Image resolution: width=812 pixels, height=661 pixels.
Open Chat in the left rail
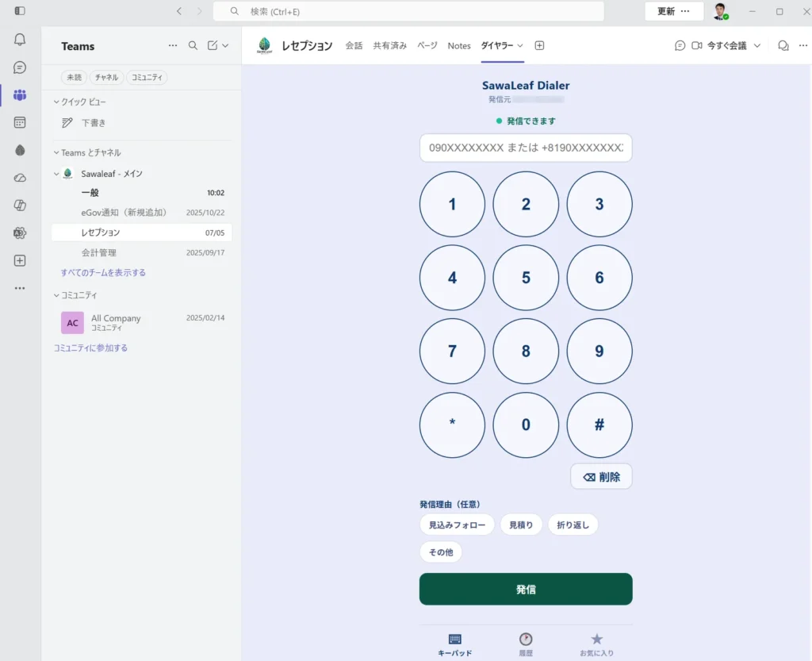20,67
